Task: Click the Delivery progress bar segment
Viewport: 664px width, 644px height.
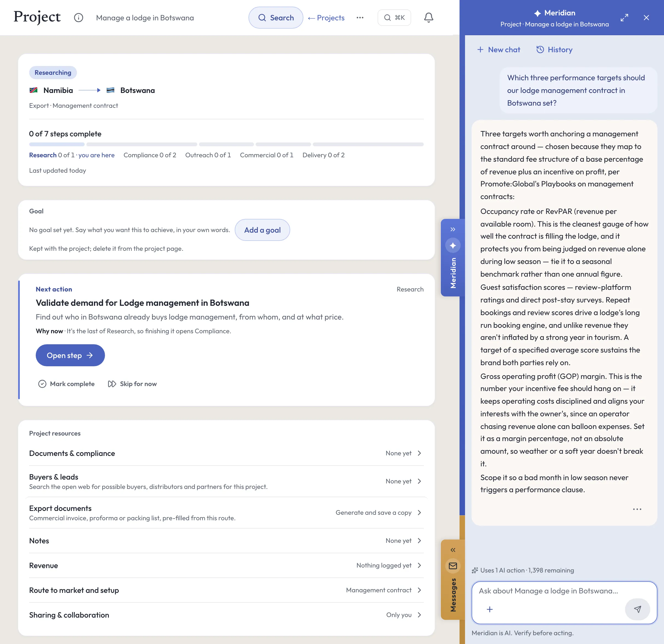Action: point(368,144)
